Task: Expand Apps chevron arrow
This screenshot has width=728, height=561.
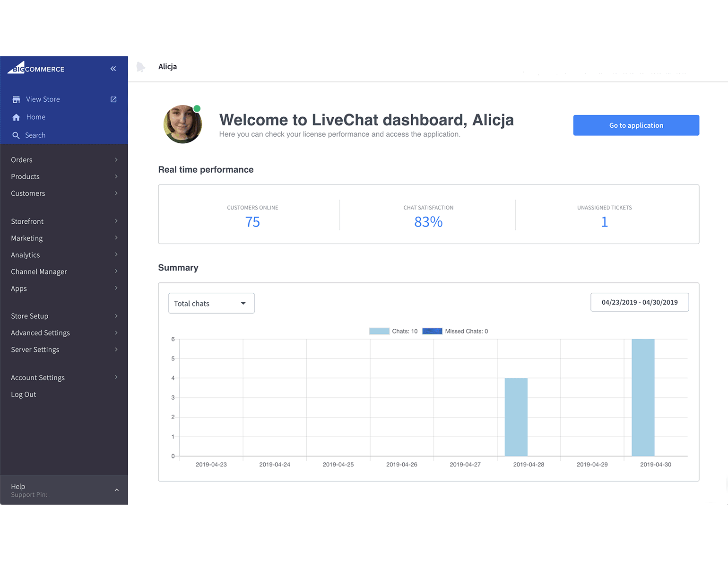Action: [x=116, y=288]
